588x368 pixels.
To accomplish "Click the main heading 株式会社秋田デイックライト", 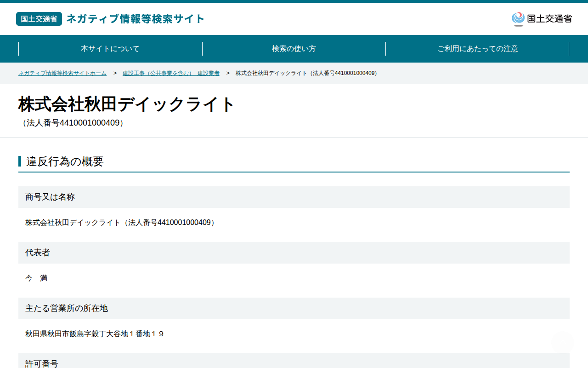I will point(127,104).
